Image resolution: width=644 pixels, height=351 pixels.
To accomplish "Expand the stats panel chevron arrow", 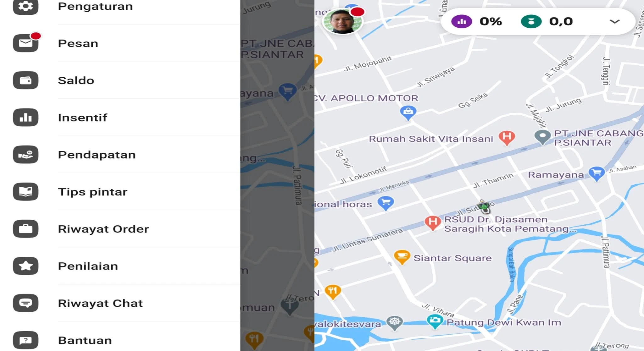I will pyautogui.click(x=614, y=21).
